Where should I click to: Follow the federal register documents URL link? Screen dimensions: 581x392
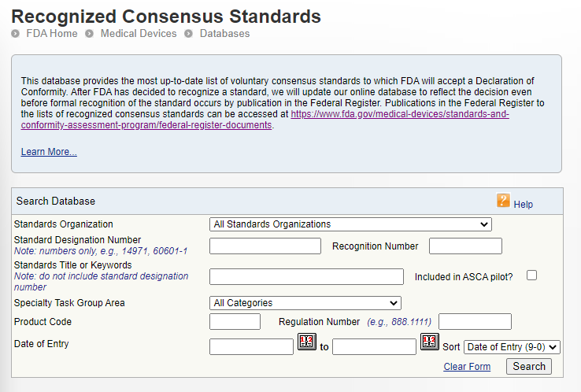click(x=399, y=114)
